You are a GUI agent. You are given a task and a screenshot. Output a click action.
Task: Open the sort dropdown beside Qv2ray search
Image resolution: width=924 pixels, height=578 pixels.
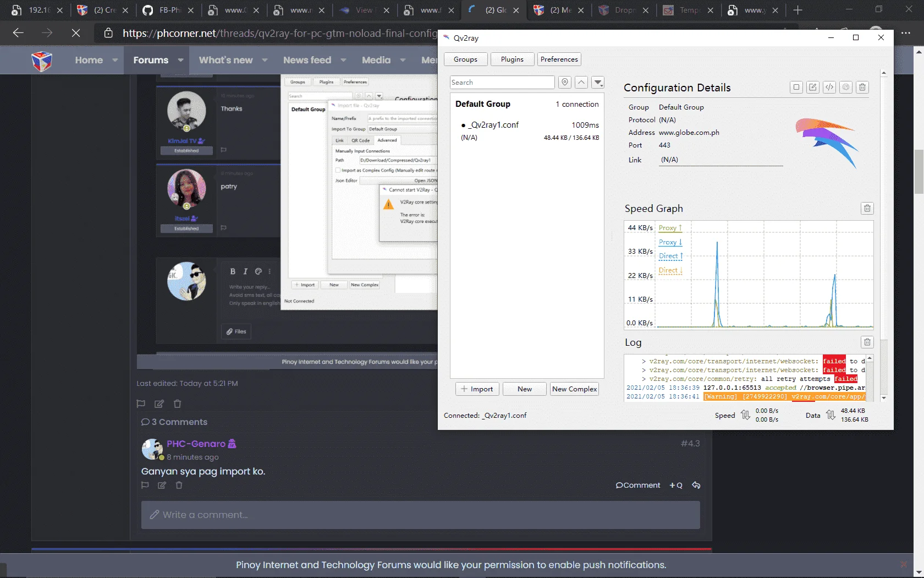[x=598, y=82]
